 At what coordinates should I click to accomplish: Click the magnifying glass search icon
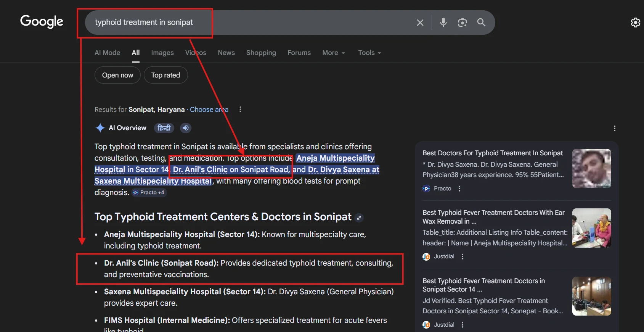point(481,23)
